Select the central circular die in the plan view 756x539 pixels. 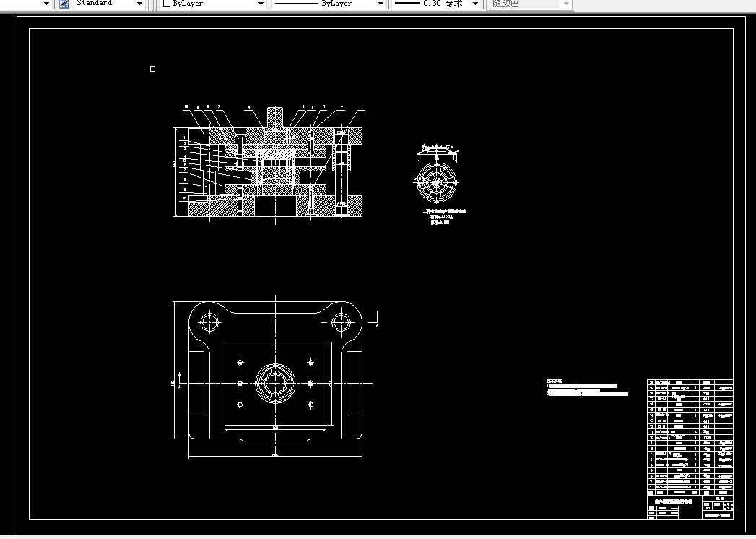(275, 383)
